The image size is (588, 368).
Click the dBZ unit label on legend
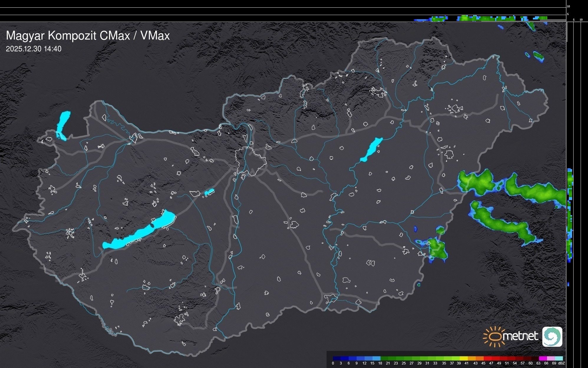coord(562,363)
